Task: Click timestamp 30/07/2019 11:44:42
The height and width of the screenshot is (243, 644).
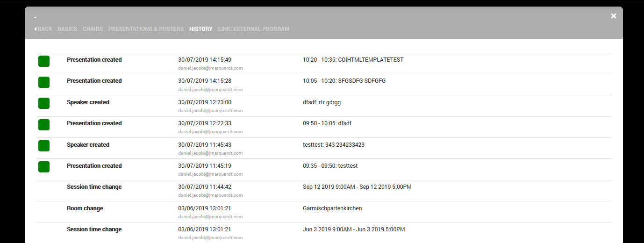Action: coord(205,187)
